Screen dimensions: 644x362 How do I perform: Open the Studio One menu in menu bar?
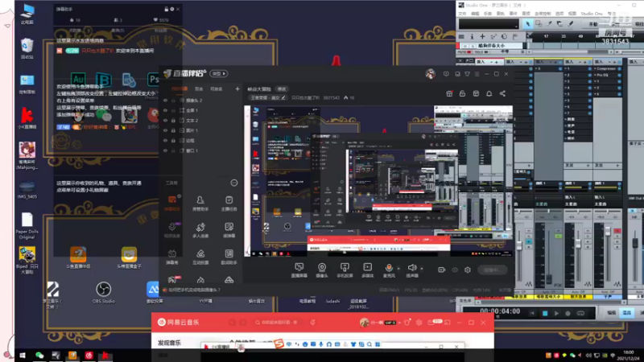click(592, 14)
